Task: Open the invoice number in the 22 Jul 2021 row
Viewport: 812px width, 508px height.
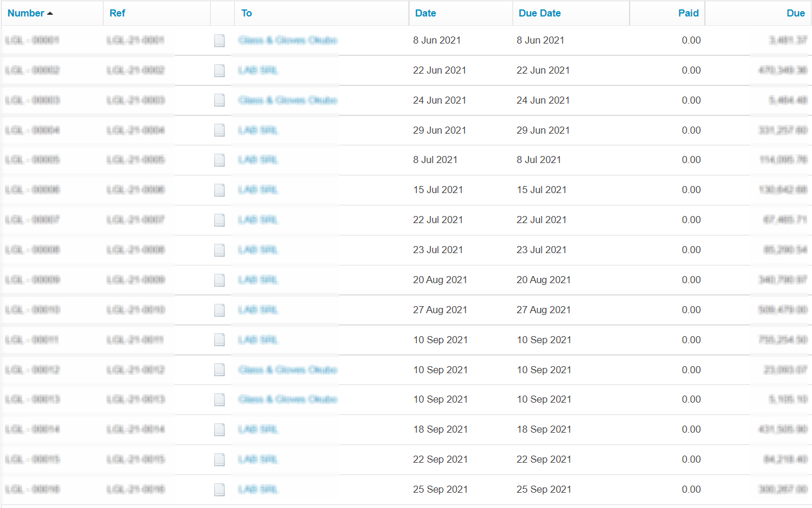Action: pos(32,220)
